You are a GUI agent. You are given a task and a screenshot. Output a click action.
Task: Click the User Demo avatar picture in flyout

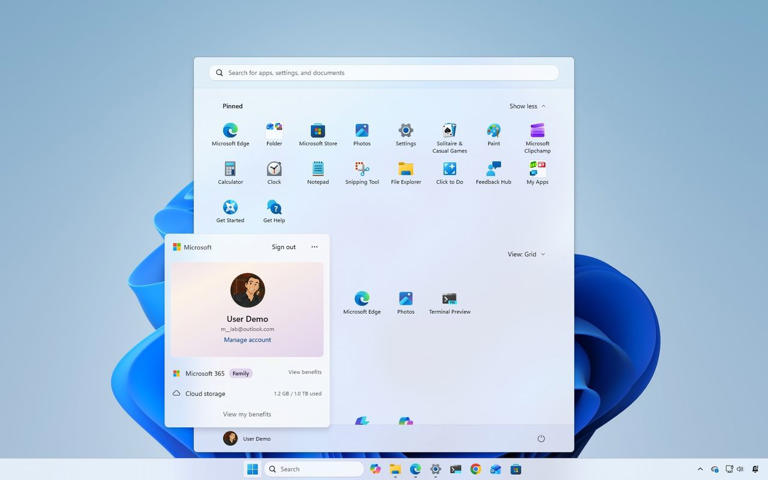[247, 290]
